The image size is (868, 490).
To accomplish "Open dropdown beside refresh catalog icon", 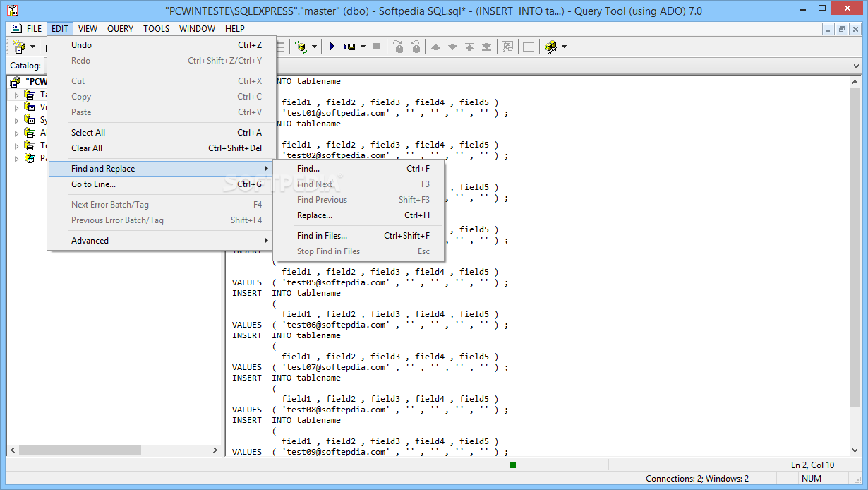I will pos(314,47).
